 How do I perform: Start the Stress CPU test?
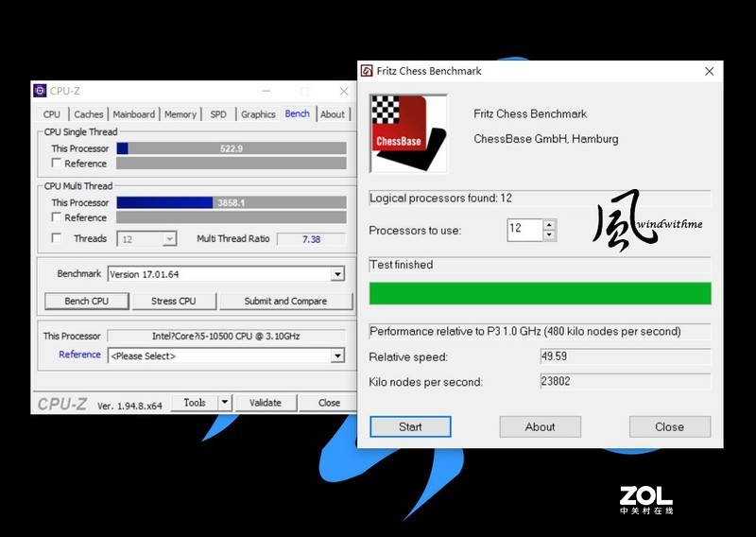tap(174, 301)
